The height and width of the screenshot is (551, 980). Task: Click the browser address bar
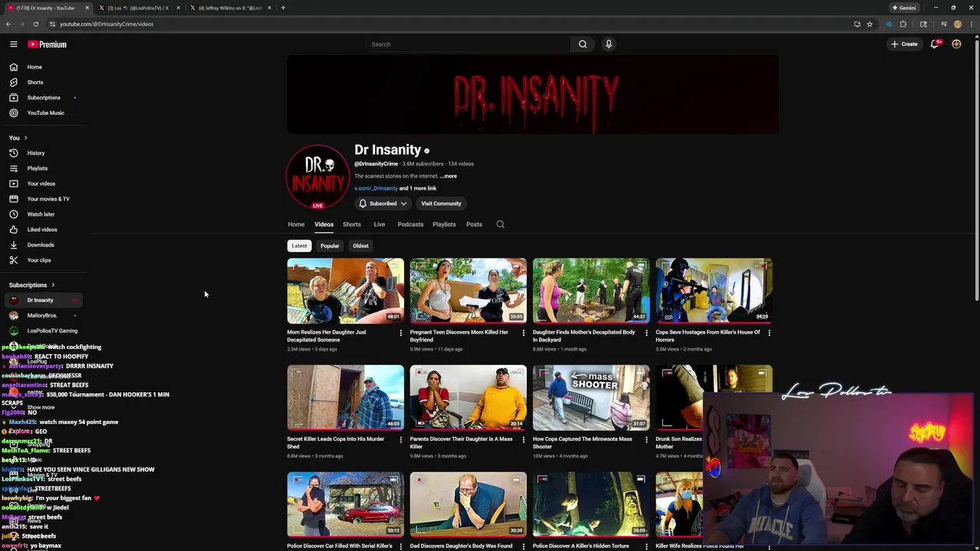pos(452,24)
